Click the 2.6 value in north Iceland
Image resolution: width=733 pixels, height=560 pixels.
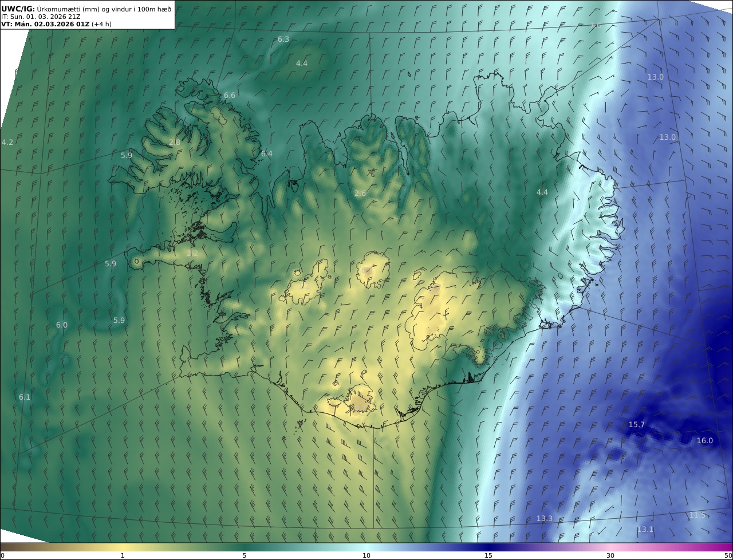click(x=360, y=194)
